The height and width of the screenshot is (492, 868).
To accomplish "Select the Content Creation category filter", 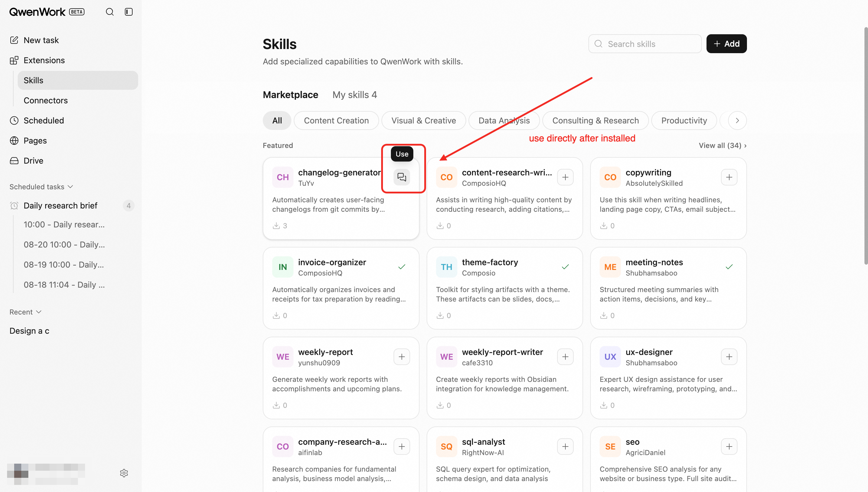I will click(336, 120).
